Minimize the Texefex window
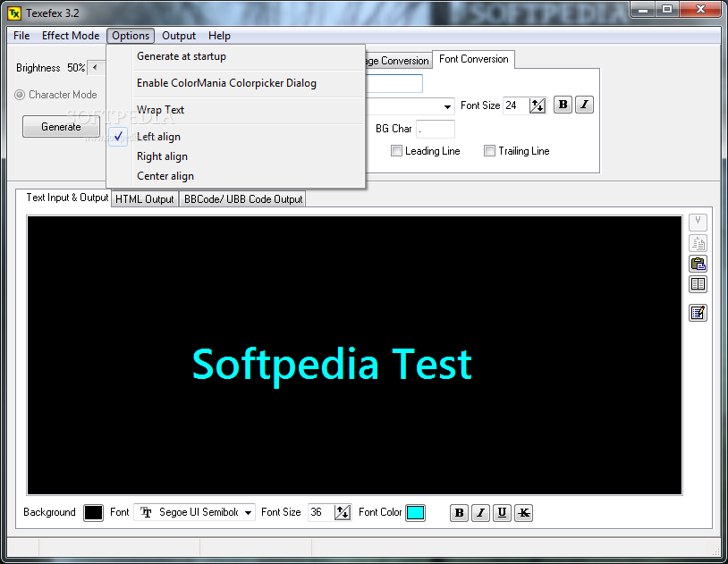728x564 pixels. pos(643,9)
